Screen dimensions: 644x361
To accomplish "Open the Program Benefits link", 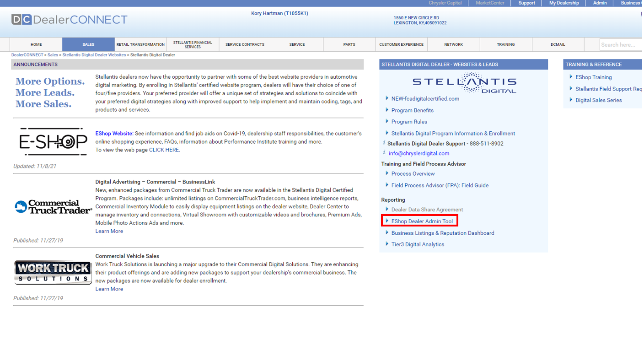I will pos(412,110).
